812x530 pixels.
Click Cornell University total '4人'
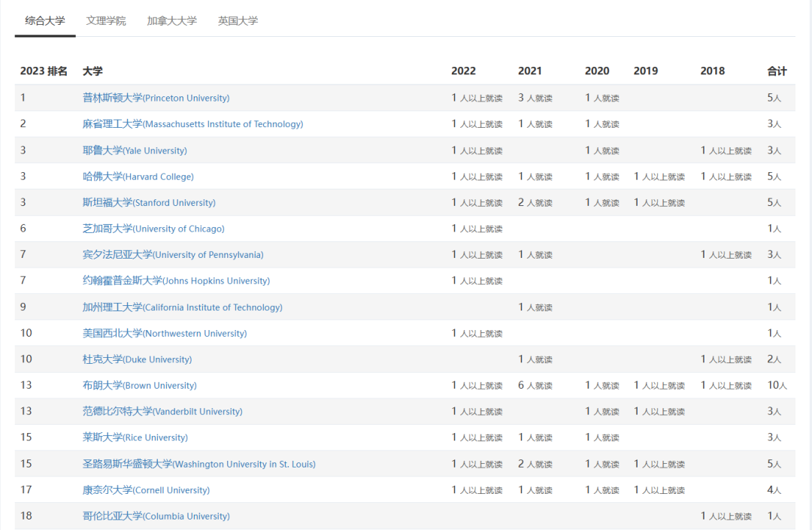774,490
